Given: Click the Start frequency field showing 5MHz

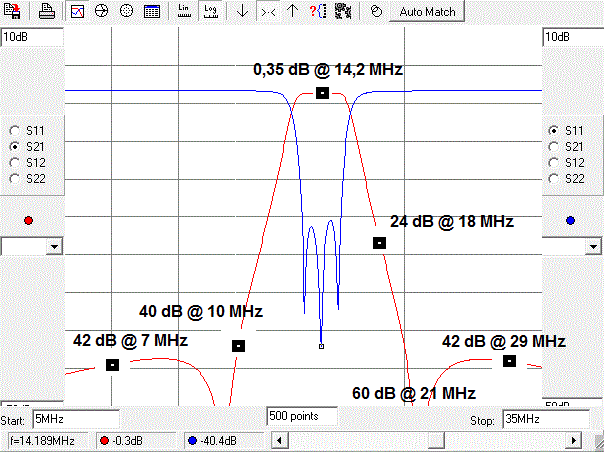Looking at the screenshot, I should pos(75,419).
